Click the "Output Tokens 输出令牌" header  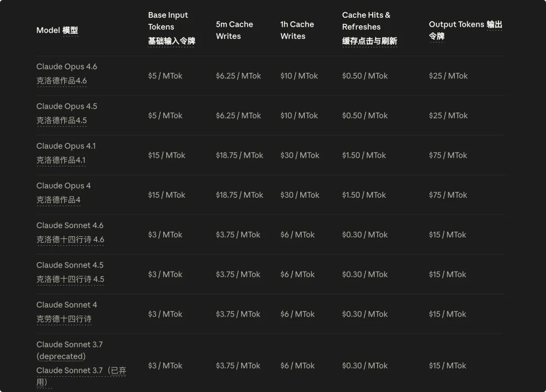tap(465, 30)
